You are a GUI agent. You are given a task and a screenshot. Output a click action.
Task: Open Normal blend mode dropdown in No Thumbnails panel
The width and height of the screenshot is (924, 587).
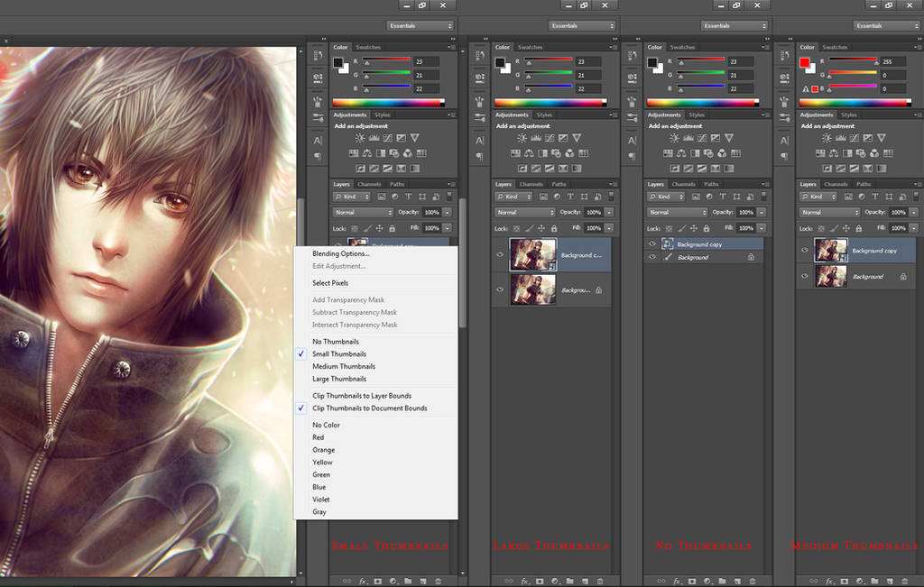click(678, 212)
